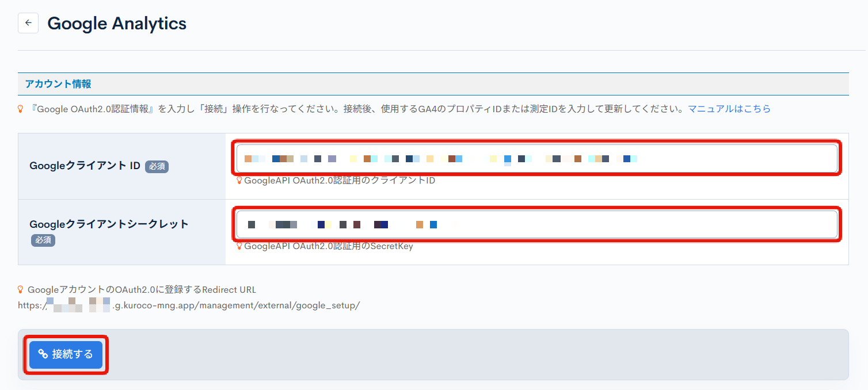The height and width of the screenshot is (390, 868).
Task: Open the マニュアルはこちら link
Action: pyautogui.click(x=729, y=109)
